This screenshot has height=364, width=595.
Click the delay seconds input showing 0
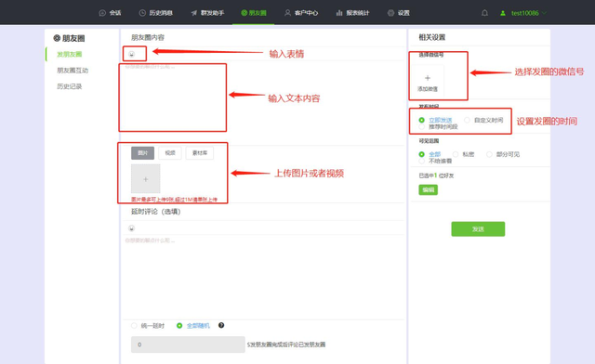tap(188, 344)
